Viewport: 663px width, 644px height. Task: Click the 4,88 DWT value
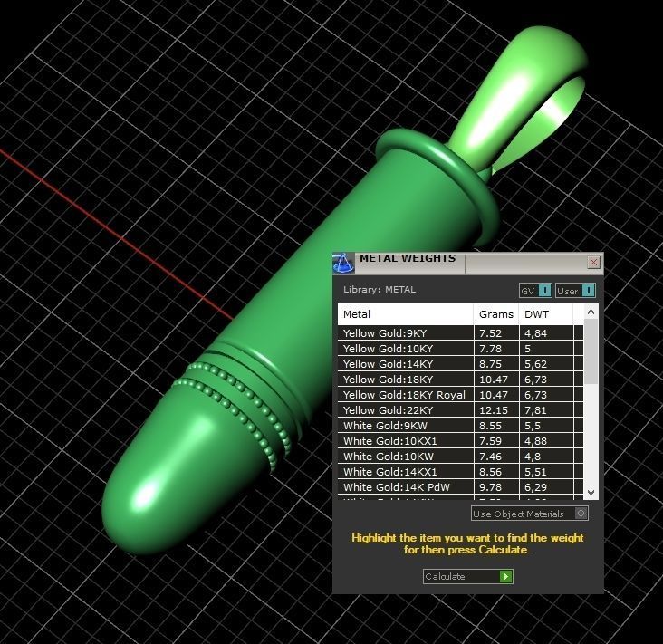(535, 441)
